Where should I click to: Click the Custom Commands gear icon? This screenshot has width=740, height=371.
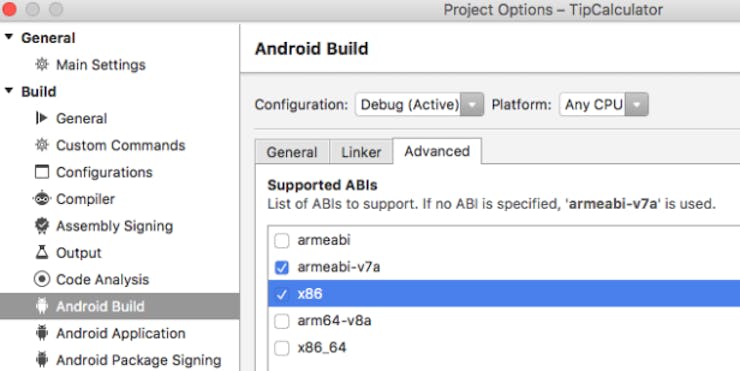(42, 145)
